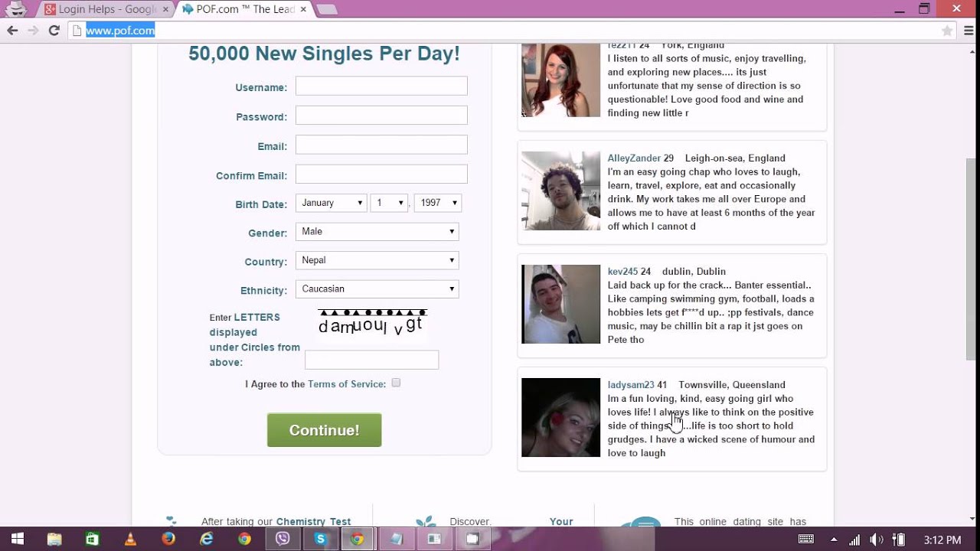Open volume speaker icon in tray
This screenshot has width=980, height=551.
pyautogui.click(x=877, y=540)
